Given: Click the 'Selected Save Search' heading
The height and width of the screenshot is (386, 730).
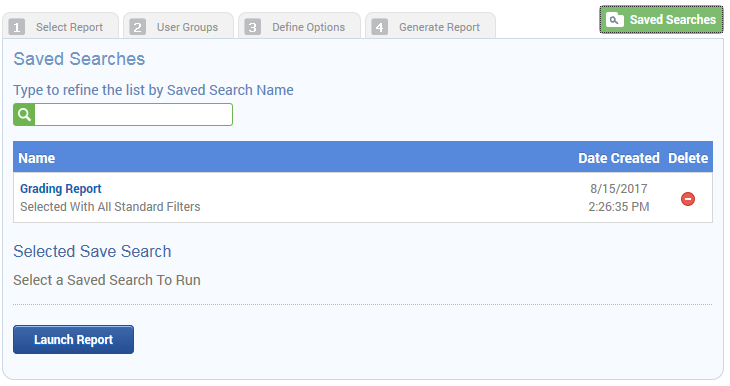Looking at the screenshot, I should point(92,251).
